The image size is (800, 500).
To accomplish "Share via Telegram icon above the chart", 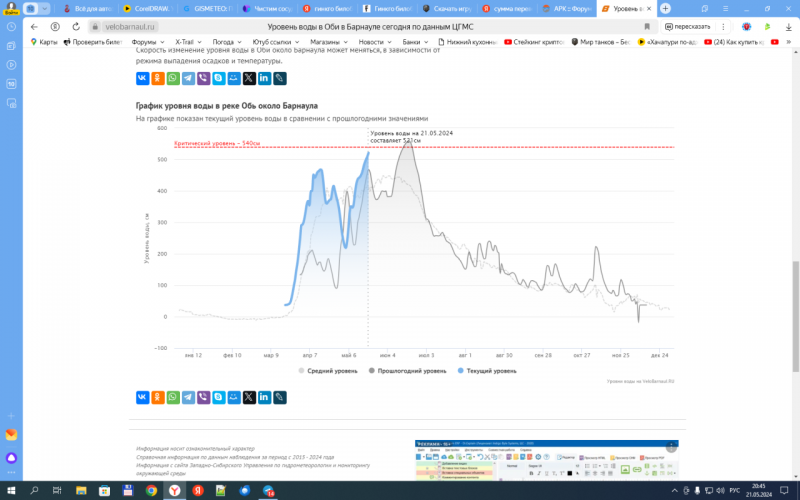I will (x=188, y=77).
